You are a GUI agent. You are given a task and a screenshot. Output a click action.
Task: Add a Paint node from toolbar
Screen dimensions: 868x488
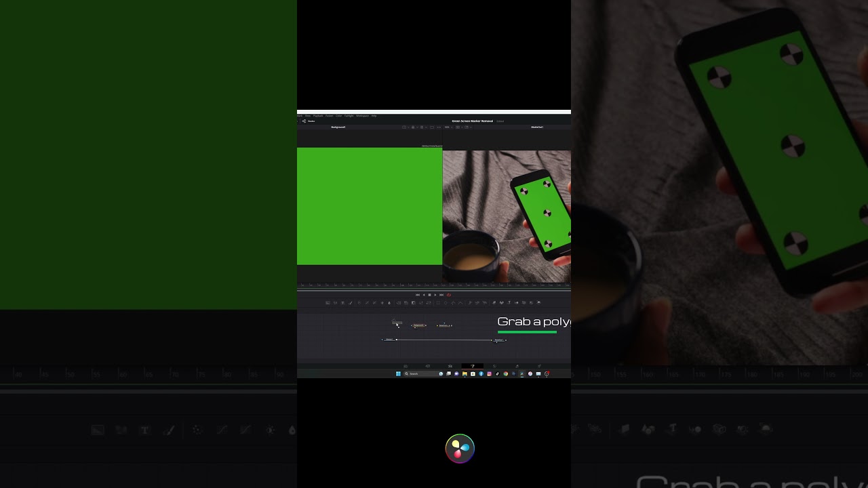tap(351, 302)
